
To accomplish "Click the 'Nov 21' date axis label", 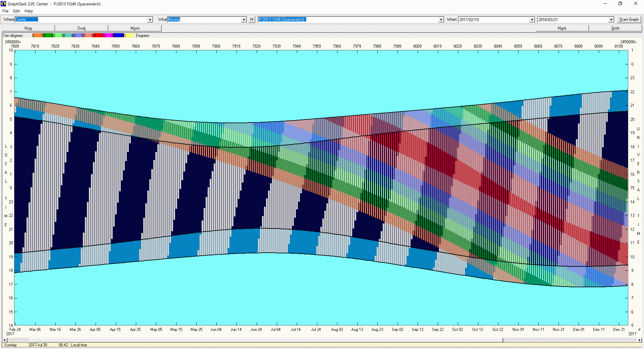I will pyautogui.click(x=558, y=330).
